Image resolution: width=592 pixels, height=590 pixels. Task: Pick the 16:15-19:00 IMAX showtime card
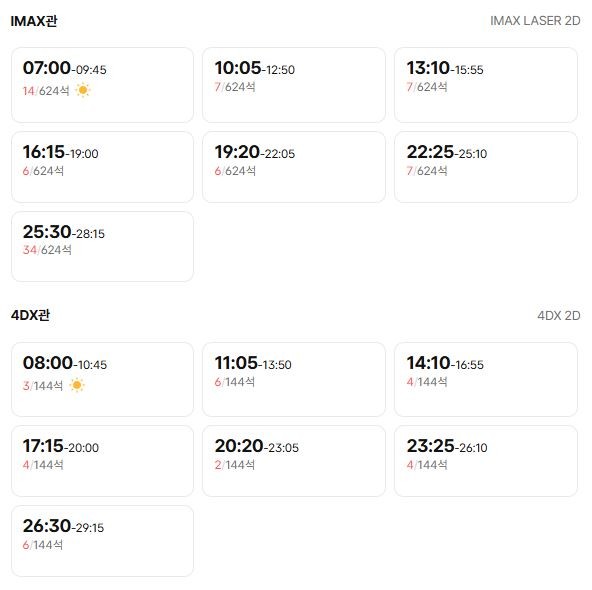(x=102, y=167)
